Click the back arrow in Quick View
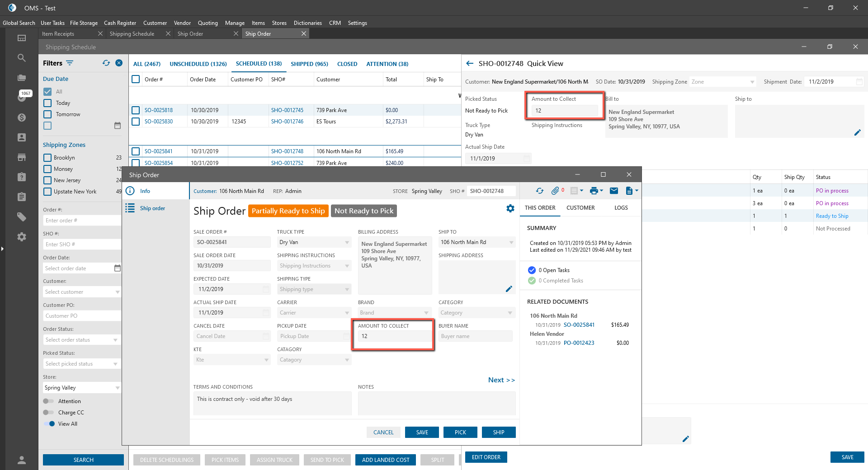This screenshot has width=868, height=470. 470,64
